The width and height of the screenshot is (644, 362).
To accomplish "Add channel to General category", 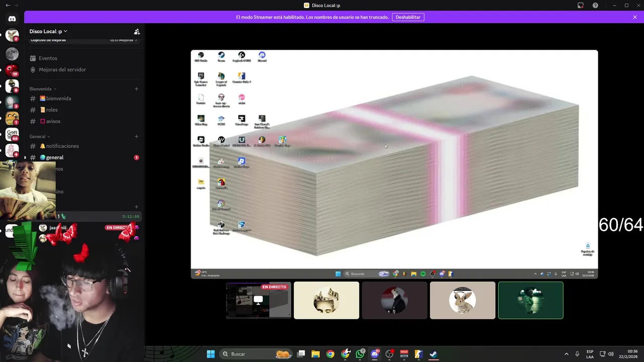I will [136, 136].
